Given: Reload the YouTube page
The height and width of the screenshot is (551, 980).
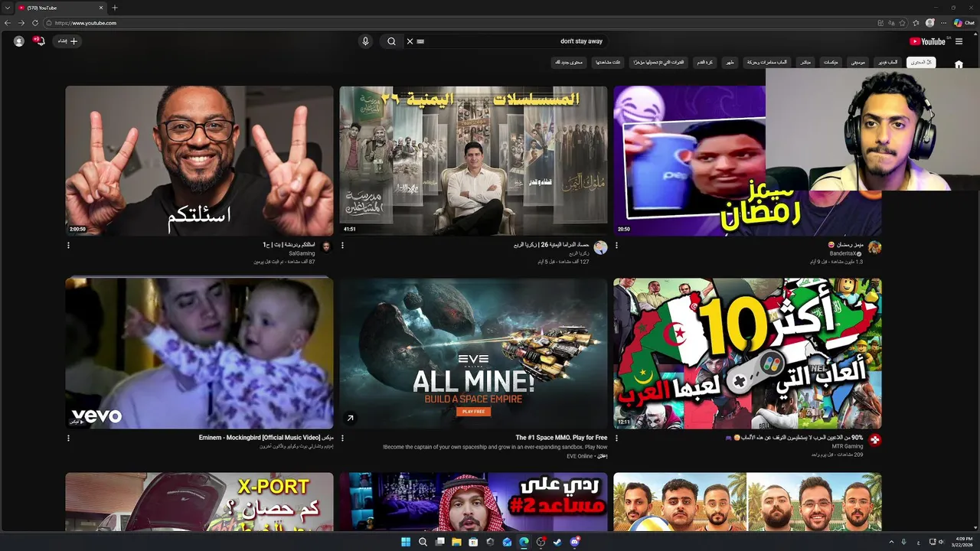Looking at the screenshot, I should point(34,23).
